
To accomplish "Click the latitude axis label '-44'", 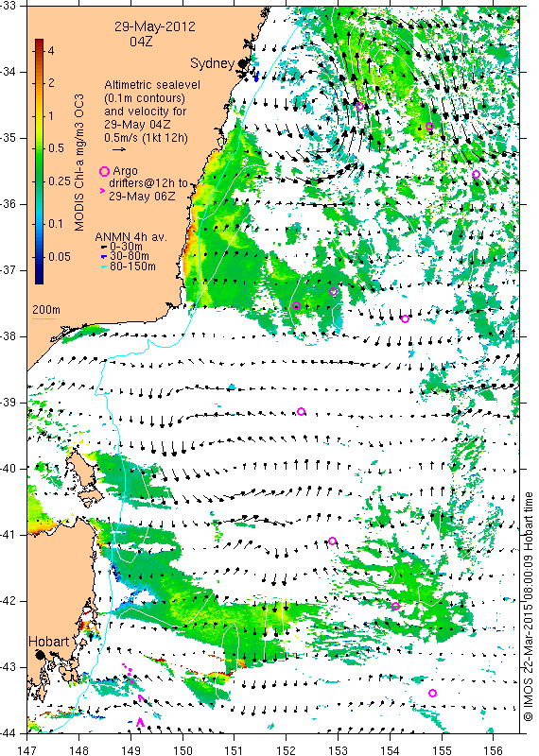I will coord(9,733).
